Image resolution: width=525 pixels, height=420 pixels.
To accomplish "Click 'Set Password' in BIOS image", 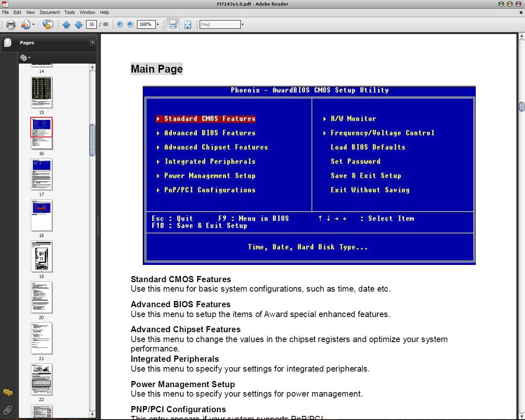I will coord(356,162).
